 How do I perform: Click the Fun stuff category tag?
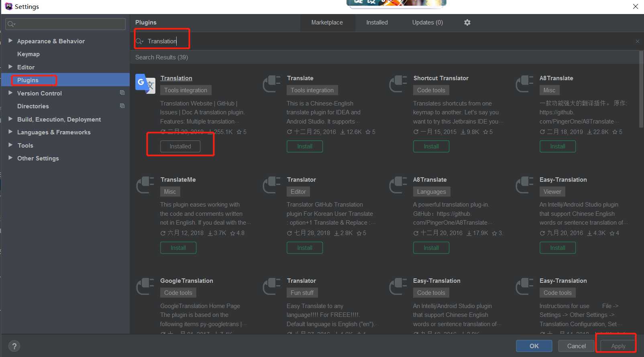(x=302, y=293)
